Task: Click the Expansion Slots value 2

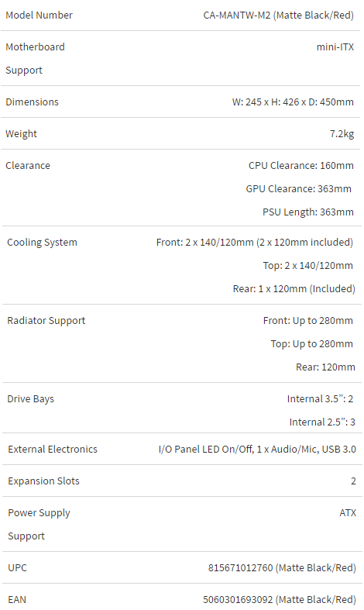Action: [x=353, y=481]
